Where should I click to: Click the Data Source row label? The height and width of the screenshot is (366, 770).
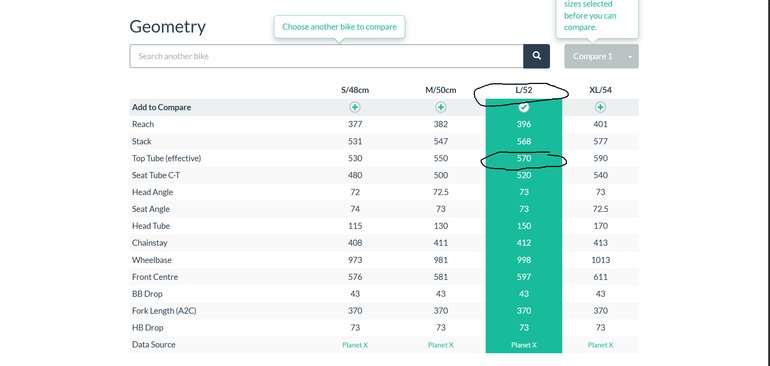click(x=153, y=345)
